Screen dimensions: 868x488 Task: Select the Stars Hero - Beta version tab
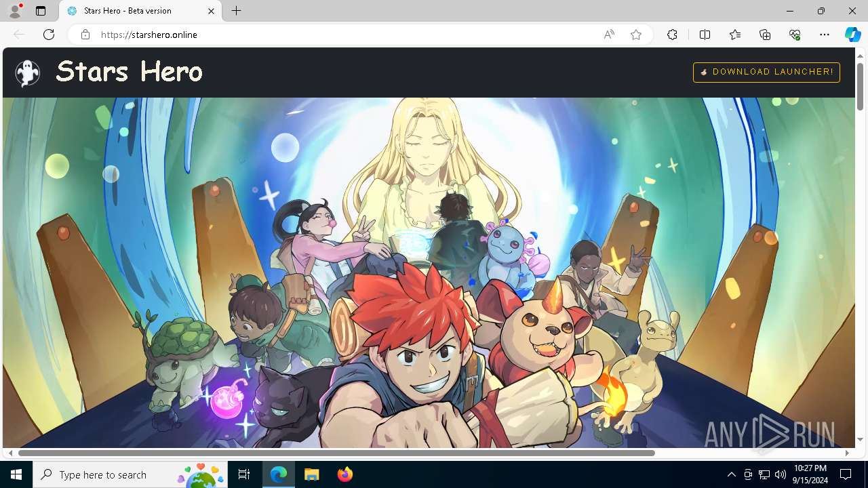(x=140, y=11)
